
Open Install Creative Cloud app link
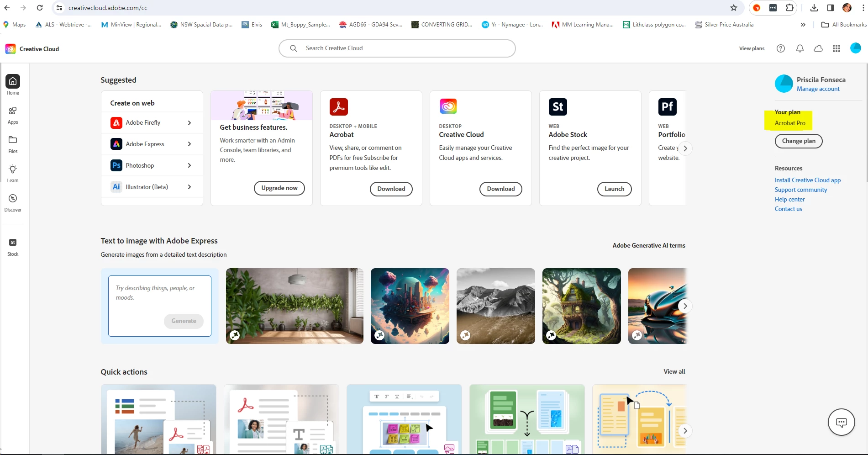pos(808,180)
